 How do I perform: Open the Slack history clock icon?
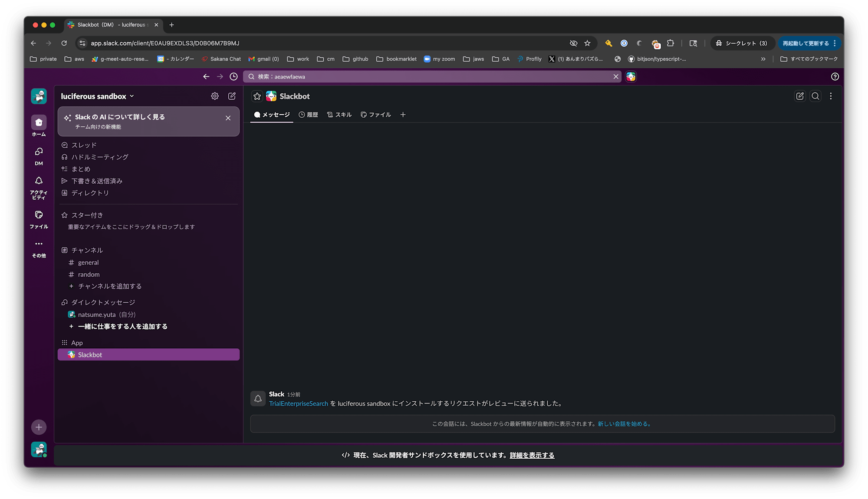click(x=233, y=76)
